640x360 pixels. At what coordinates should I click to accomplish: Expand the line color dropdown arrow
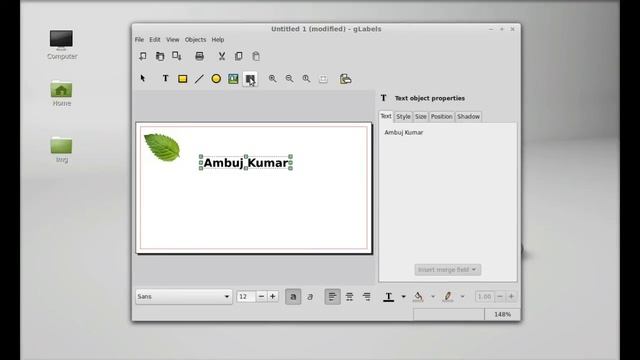tap(462, 297)
